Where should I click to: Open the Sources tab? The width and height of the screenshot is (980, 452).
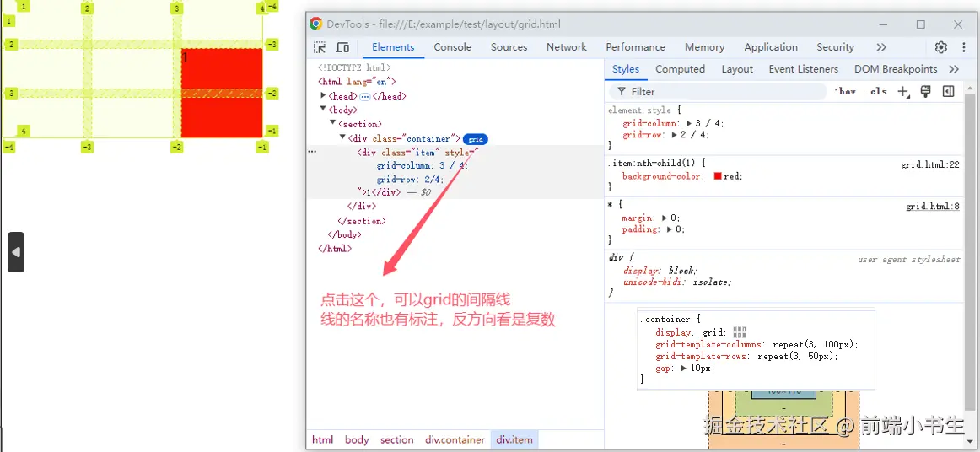[509, 47]
